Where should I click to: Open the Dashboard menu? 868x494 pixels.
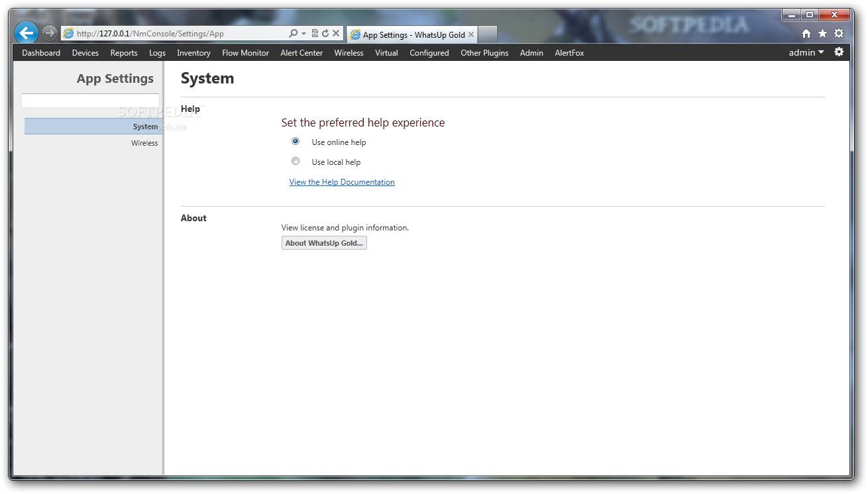(x=41, y=53)
